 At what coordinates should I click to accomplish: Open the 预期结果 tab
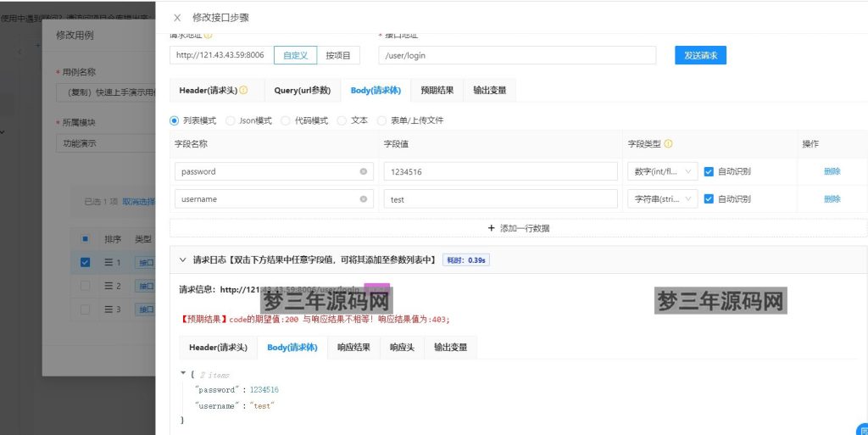point(437,90)
